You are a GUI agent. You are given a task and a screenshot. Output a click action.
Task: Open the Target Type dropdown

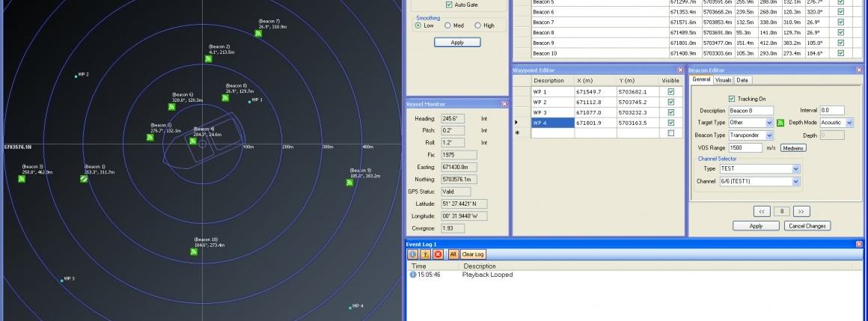coord(769,123)
